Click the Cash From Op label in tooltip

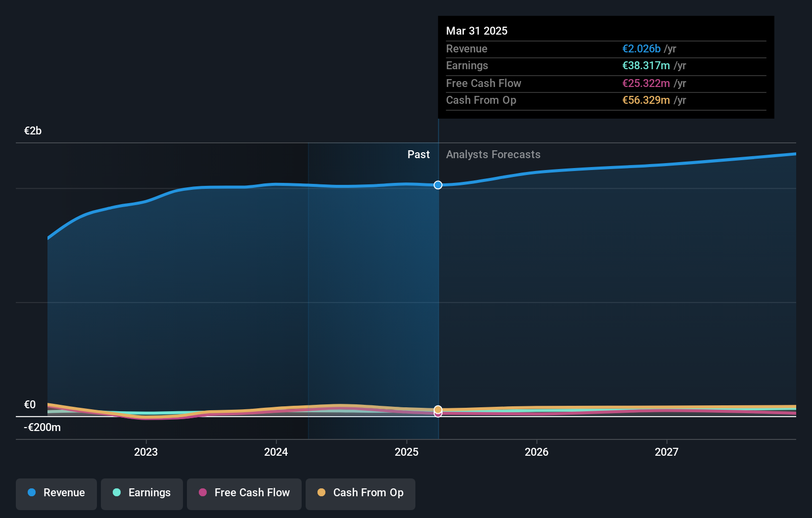pos(481,100)
